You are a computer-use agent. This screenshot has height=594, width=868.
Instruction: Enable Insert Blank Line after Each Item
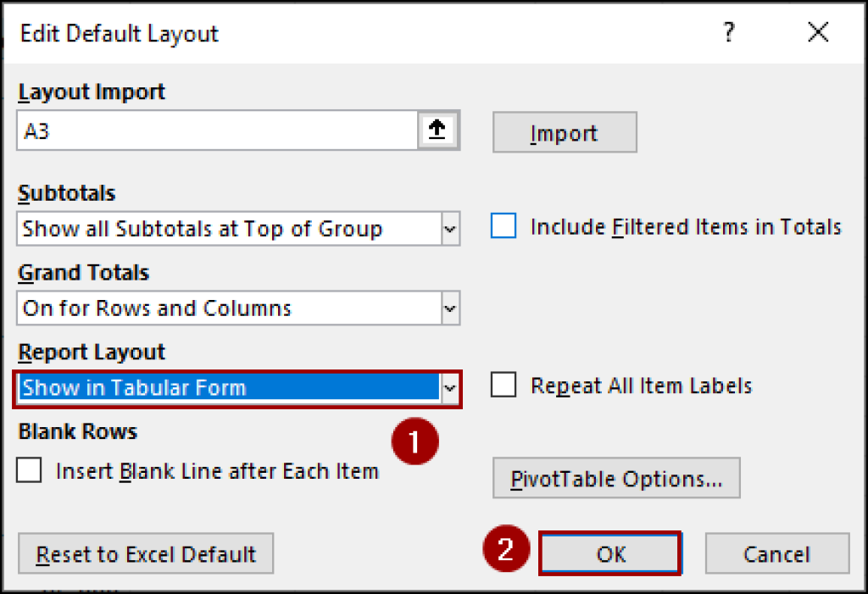(29, 470)
